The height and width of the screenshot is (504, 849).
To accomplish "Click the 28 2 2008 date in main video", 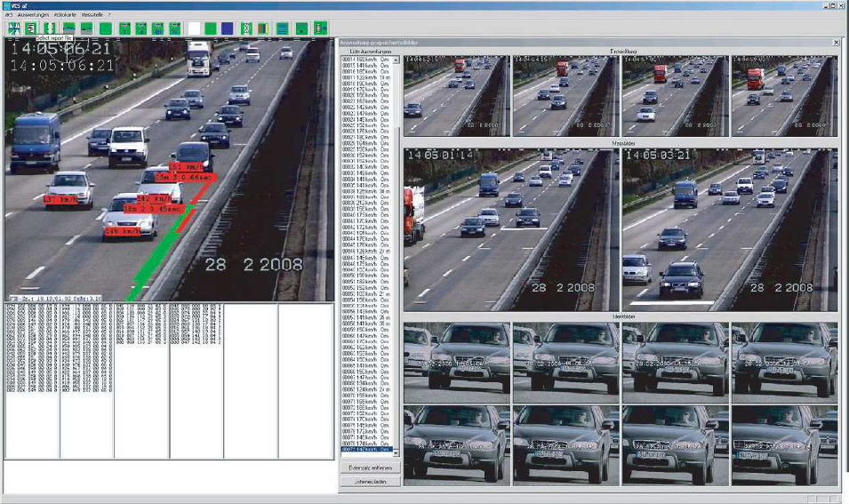I will click(254, 264).
